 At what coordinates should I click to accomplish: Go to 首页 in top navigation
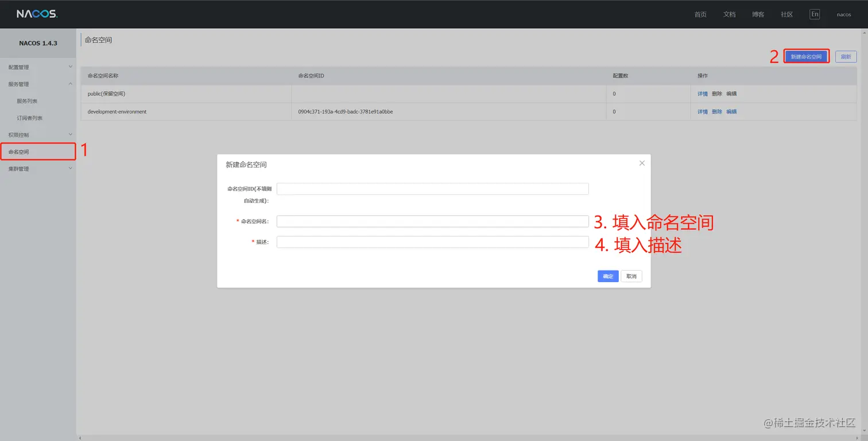700,14
